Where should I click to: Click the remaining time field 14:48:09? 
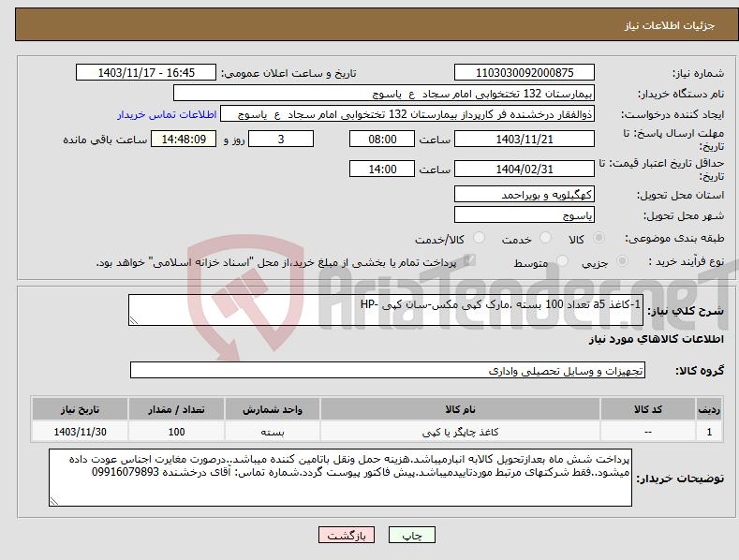[184, 139]
